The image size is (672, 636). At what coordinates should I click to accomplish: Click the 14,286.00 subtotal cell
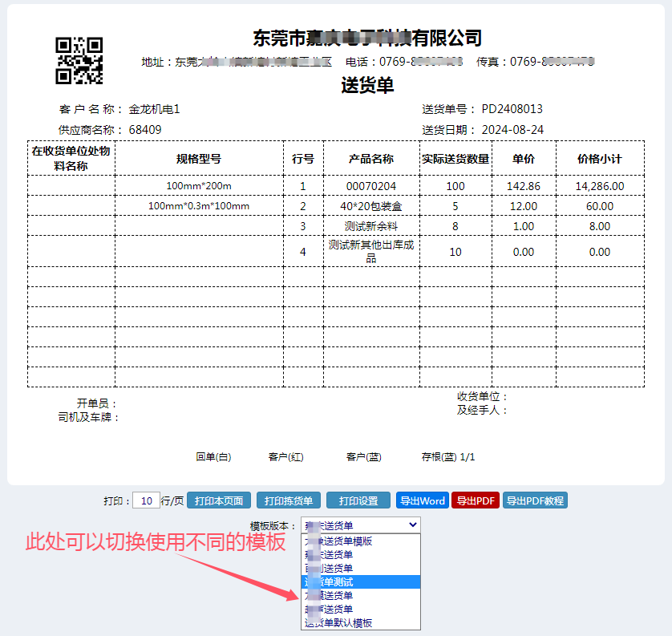tap(599, 186)
